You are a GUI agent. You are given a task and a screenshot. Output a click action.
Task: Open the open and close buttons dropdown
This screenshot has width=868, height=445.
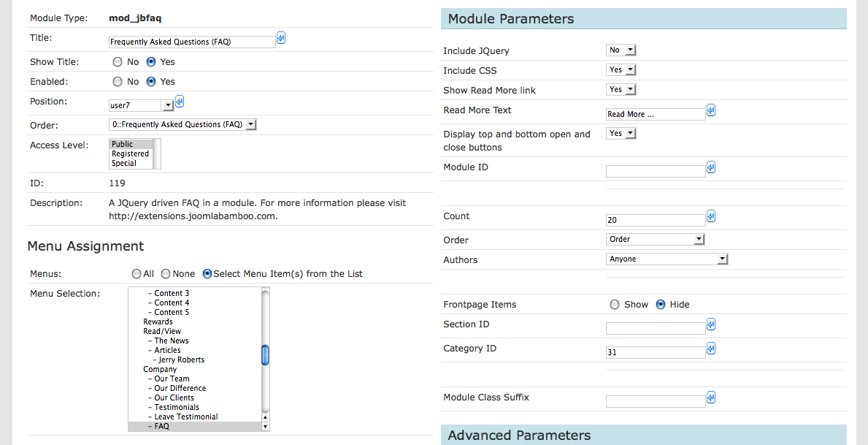point(621,134)
